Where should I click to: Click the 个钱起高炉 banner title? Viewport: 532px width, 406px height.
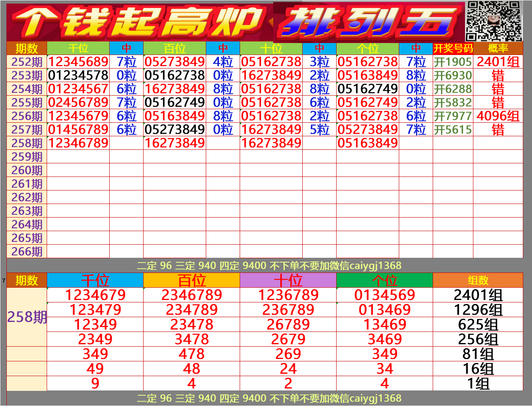[138, 22]
